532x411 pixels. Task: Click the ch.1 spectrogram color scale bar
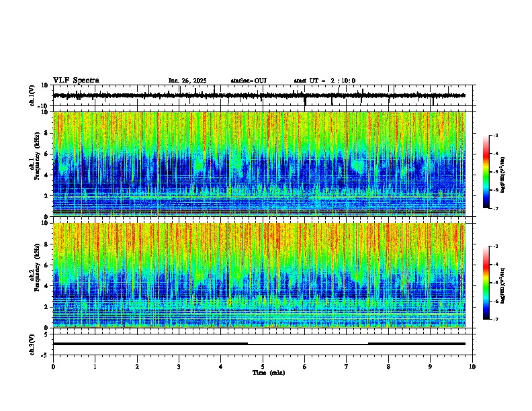[x=486, y=172]
